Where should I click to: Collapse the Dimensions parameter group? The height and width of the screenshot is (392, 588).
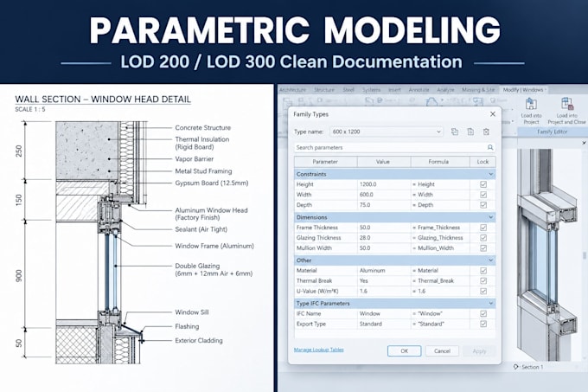click(x=490, y=217)
